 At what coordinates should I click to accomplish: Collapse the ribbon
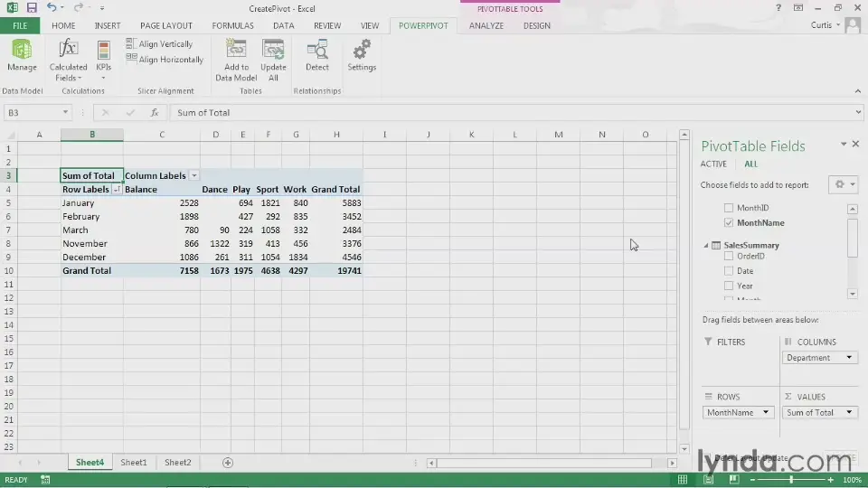[857, 91]
